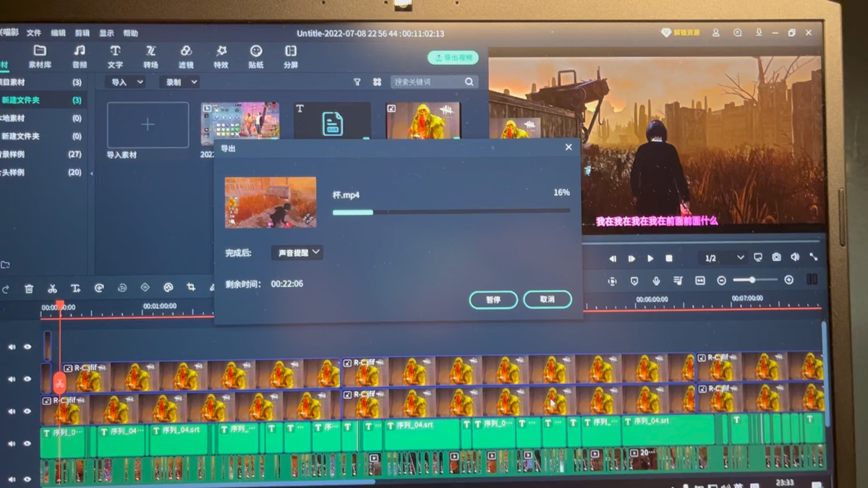Take a snapshot with the camera icon

coord(776,257)
